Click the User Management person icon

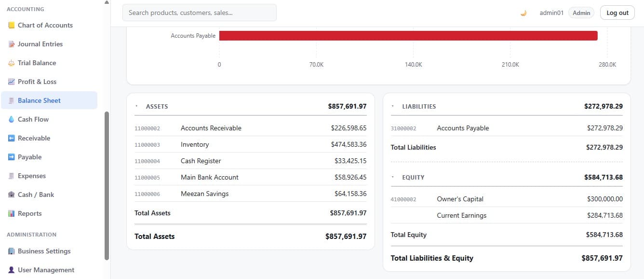pos(12,270)
